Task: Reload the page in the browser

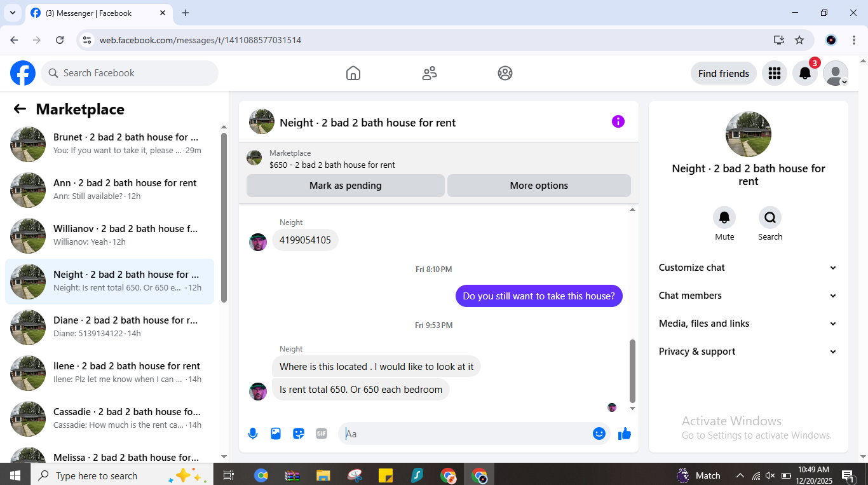Action: click(60, 40)
